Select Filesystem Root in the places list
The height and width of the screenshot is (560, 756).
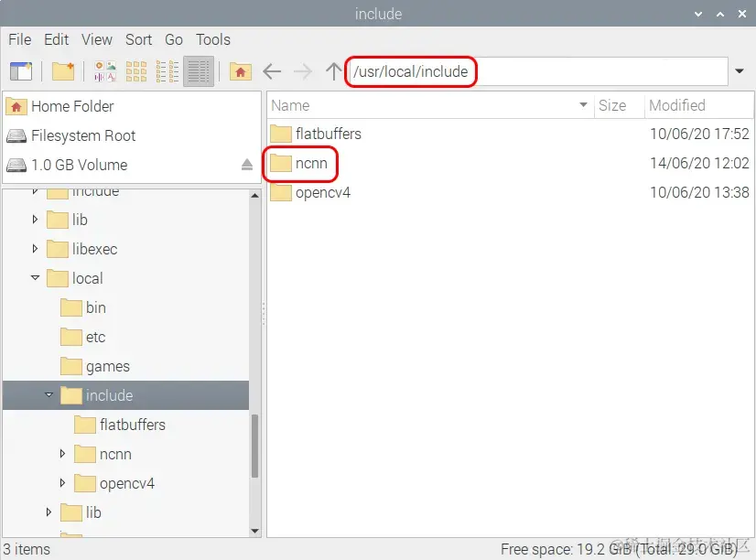click(132, 136)
